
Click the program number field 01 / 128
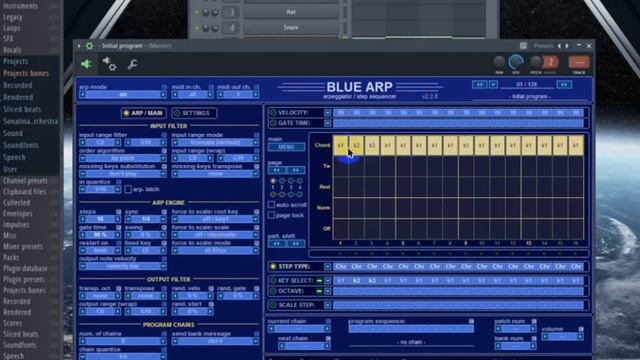point(527,84)
